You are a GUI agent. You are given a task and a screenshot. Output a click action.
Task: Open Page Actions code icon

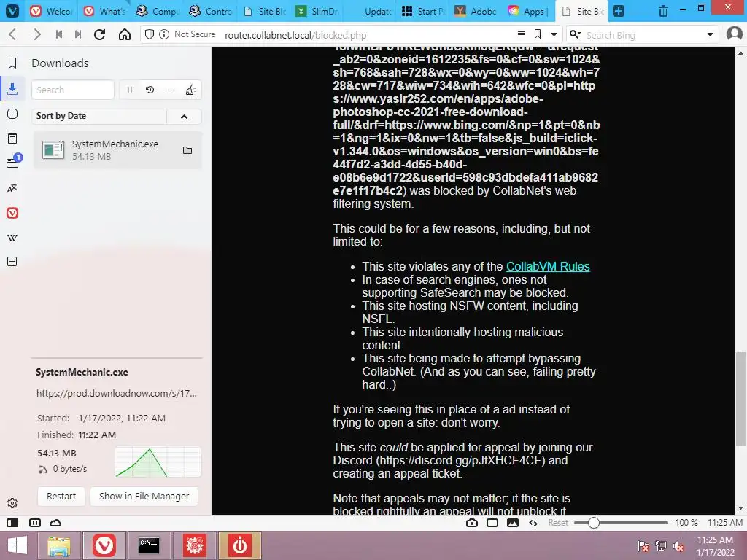533,523
